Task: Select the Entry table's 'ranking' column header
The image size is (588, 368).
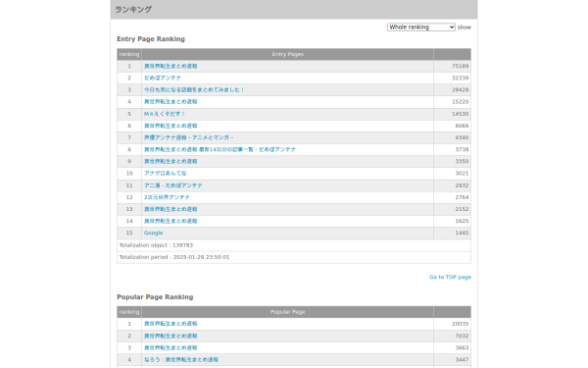Action: 129,54
